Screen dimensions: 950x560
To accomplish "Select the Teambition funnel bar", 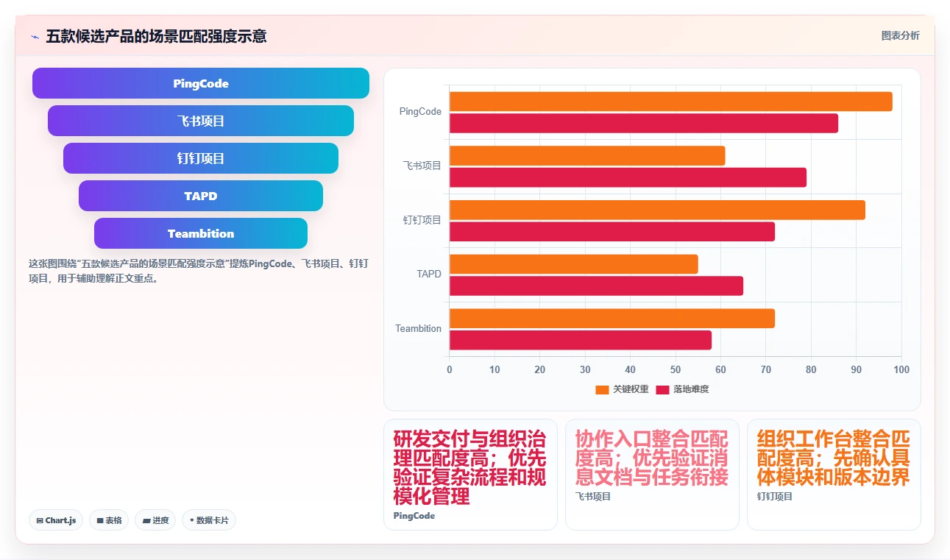I will pos(201,233).
